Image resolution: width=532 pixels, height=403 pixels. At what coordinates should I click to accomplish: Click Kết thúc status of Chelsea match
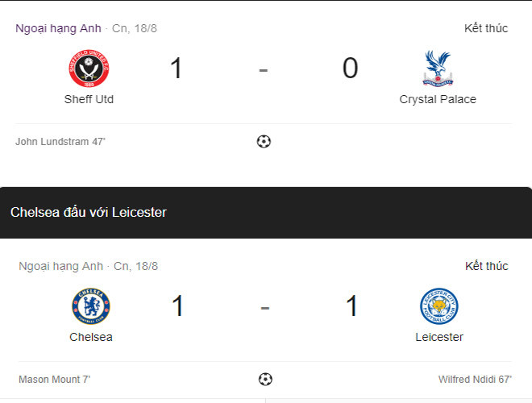tap(486, 266)
